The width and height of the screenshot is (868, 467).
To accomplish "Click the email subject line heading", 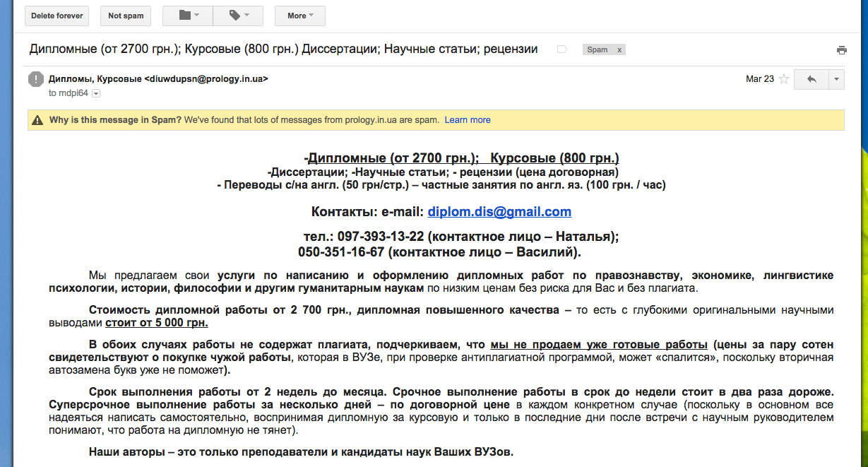I will click(x=283, y=49).
